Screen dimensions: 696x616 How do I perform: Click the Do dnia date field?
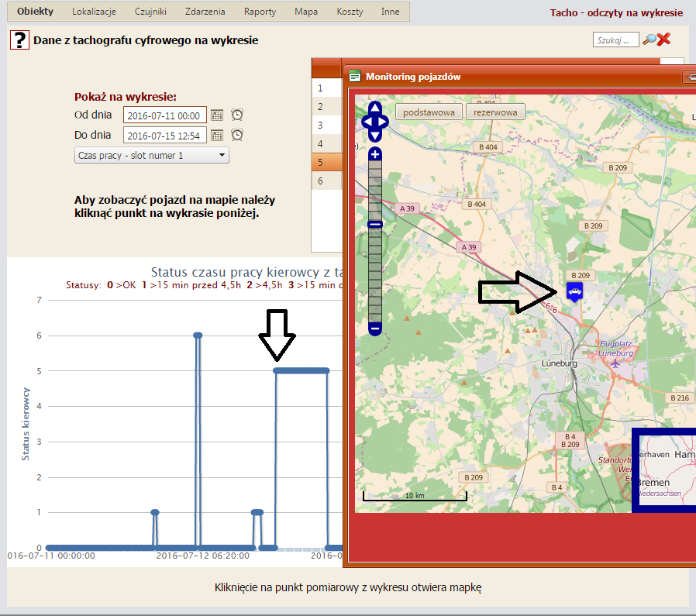point(164,135)
